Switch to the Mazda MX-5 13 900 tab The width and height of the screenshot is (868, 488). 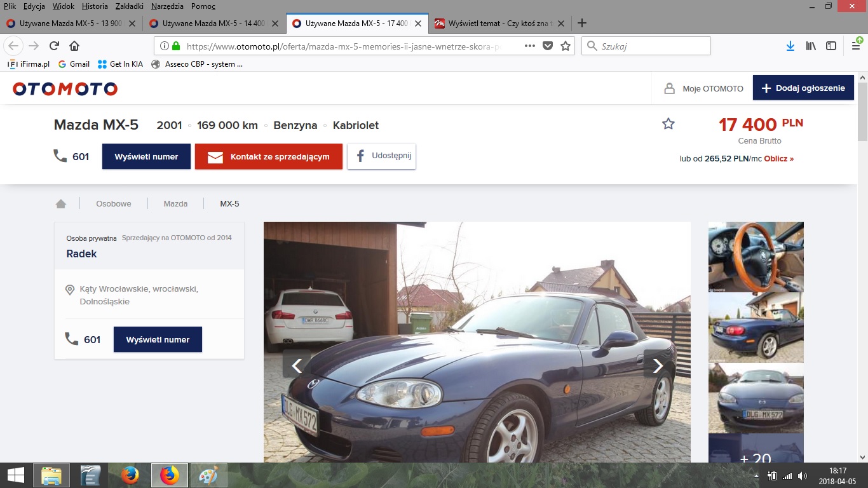click(x=70, y=23)
